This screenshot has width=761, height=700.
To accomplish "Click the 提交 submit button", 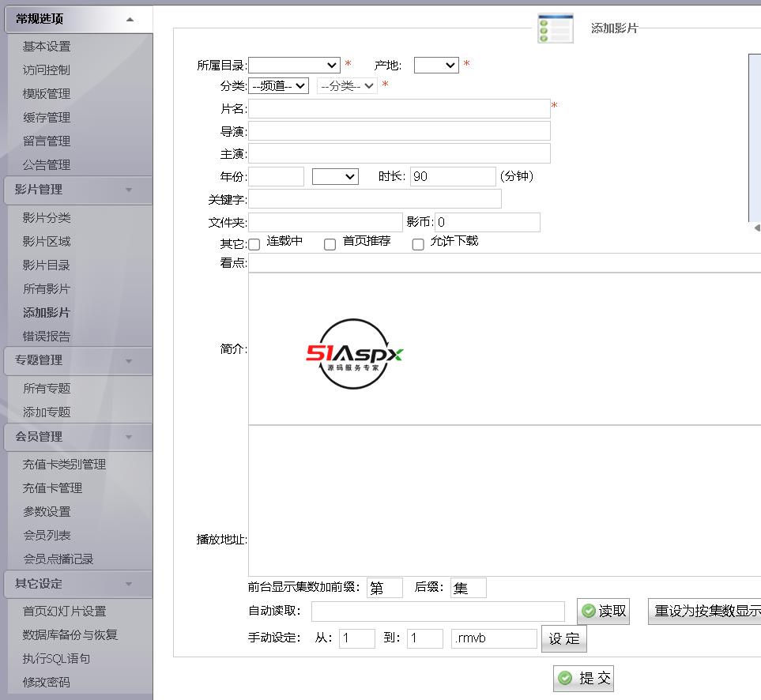I will (x=583, y=678).
